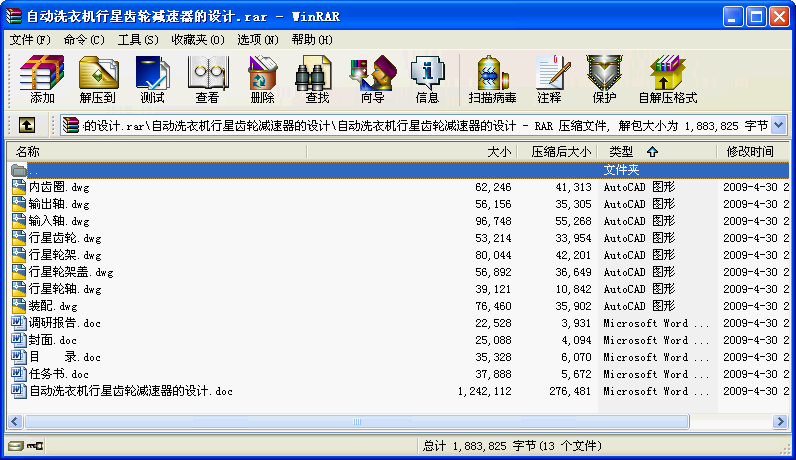Click size value 1,242,112

pos(484,391)
